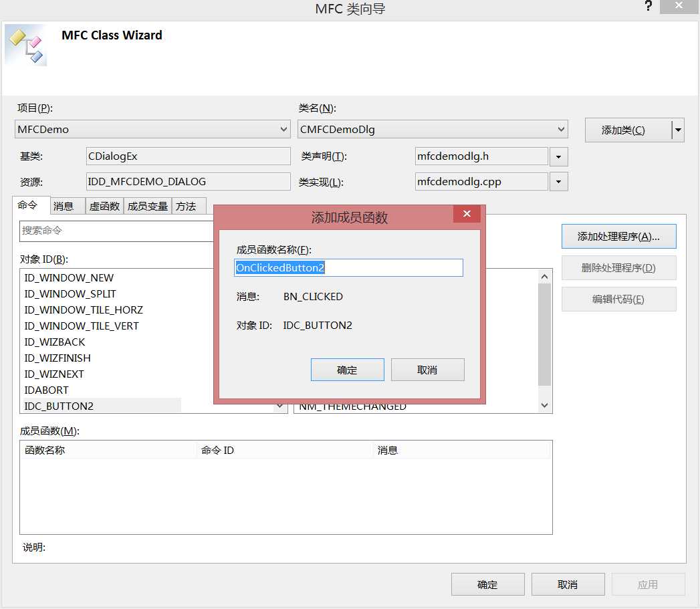Image resolution: width=700 pixels, height=609 pixels.
Task: Click the mfcdemodlg.h text field
Action: click(481, 156)
